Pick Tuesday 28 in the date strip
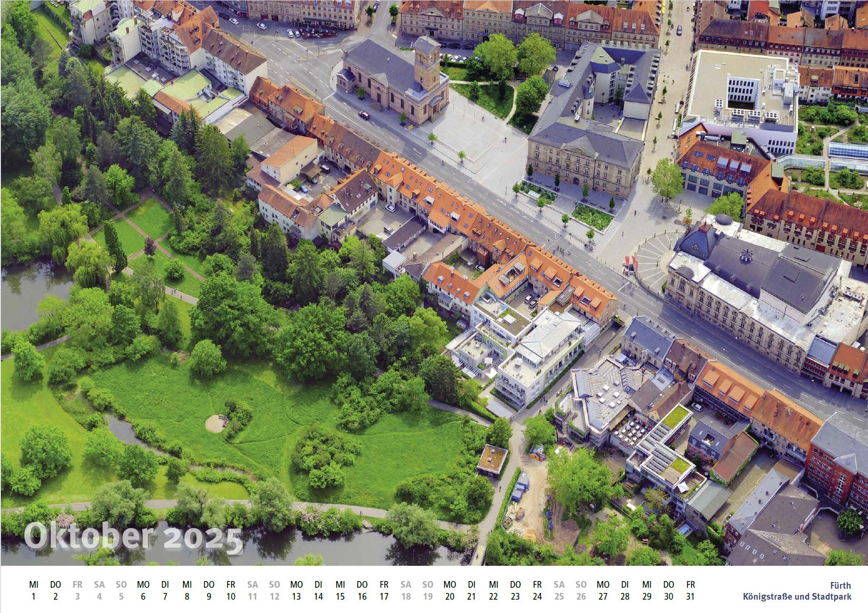Screen dimensions: 868x613 [x=625, y=591]
